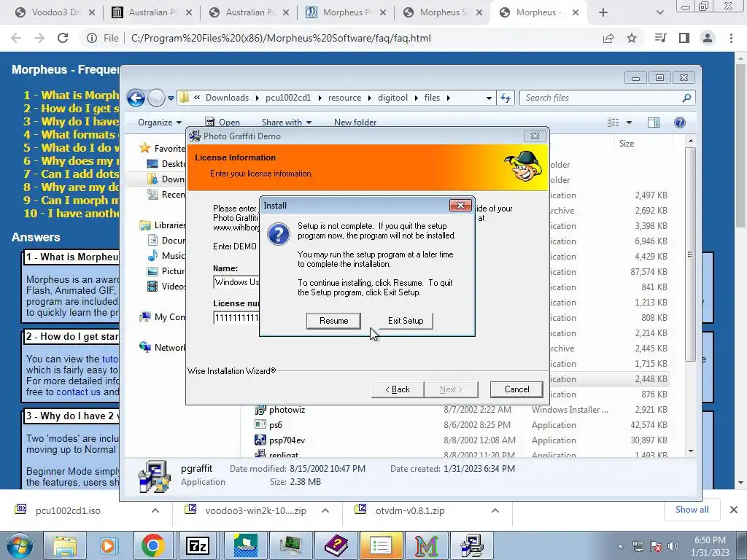Open Explorer recent locations dropdown arrow
Viewport: 747px width, 560px height.
pos(171,98)
